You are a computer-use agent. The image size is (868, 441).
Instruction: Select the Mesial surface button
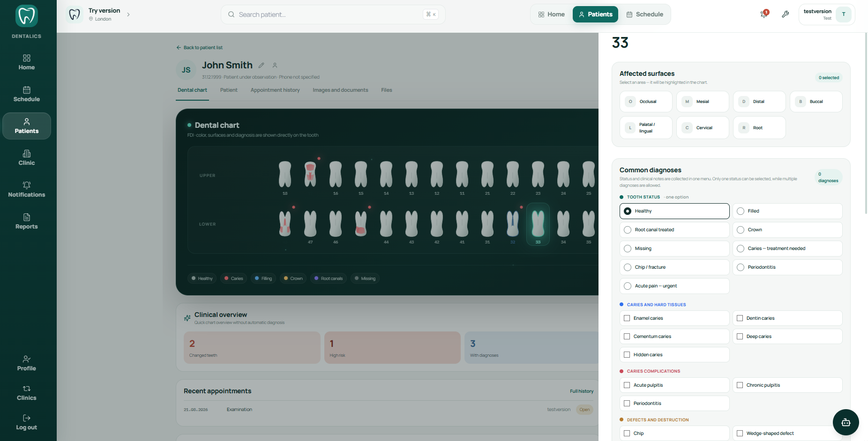click(703, 102)
